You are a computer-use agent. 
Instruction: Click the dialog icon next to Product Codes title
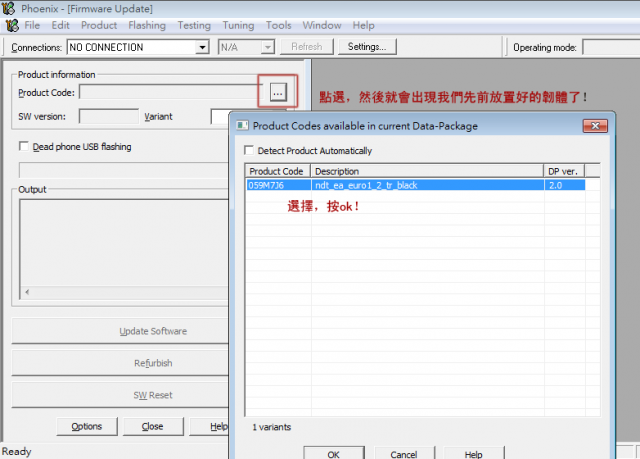242,126
